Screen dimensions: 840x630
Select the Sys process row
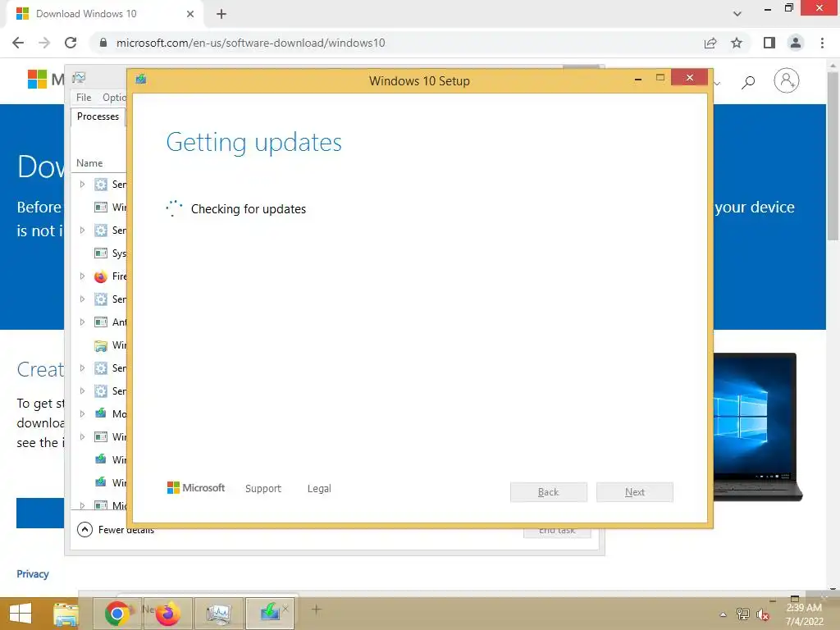coord(101,253)
